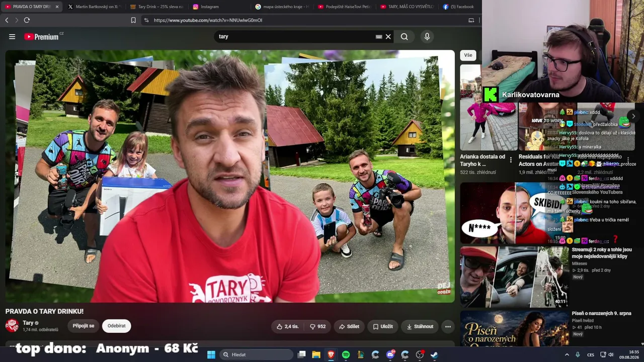Dislike the video (952)
644x362 pixels.
pyautogui.click(x=317, y=326)
